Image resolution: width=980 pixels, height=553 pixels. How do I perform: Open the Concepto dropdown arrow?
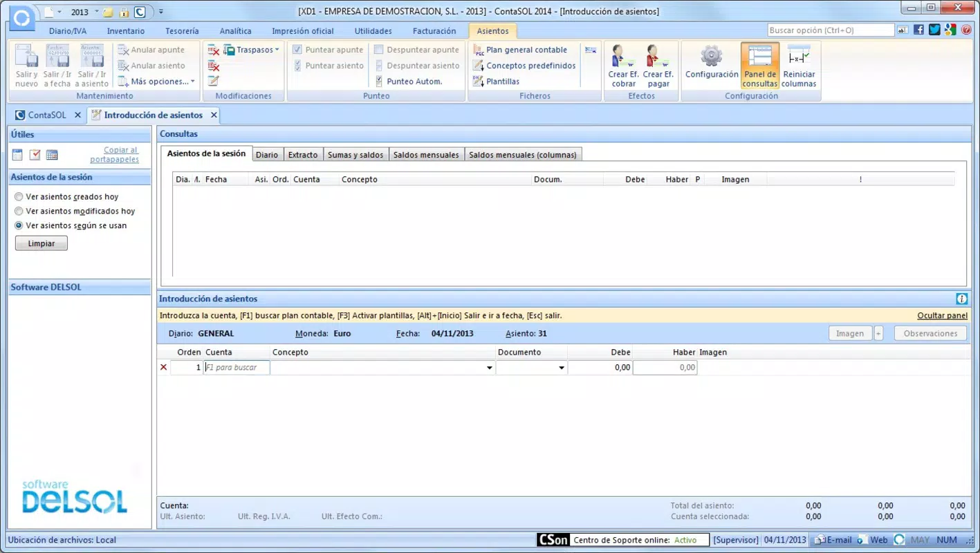click(x=490, y=368)
